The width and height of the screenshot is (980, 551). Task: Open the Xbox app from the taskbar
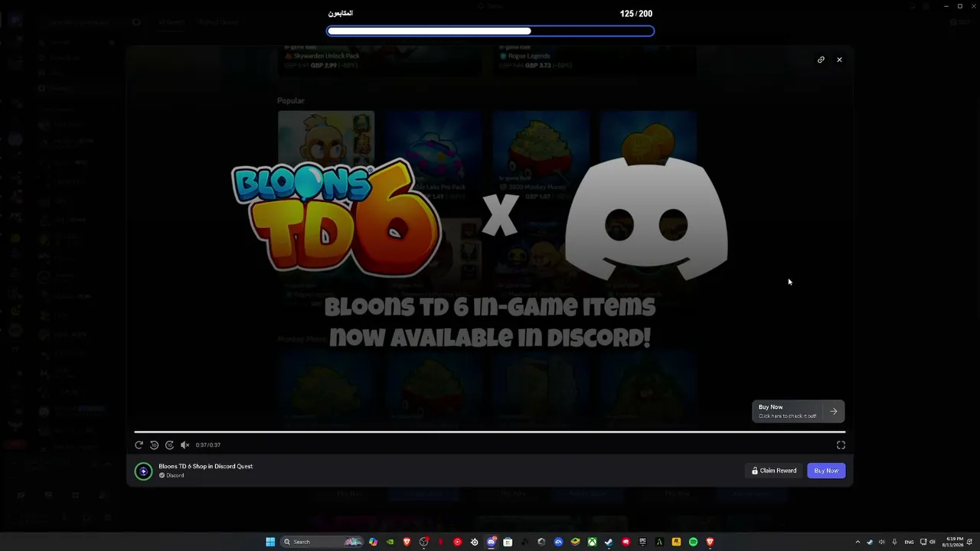pyautogui.click(x=592, y=542)
